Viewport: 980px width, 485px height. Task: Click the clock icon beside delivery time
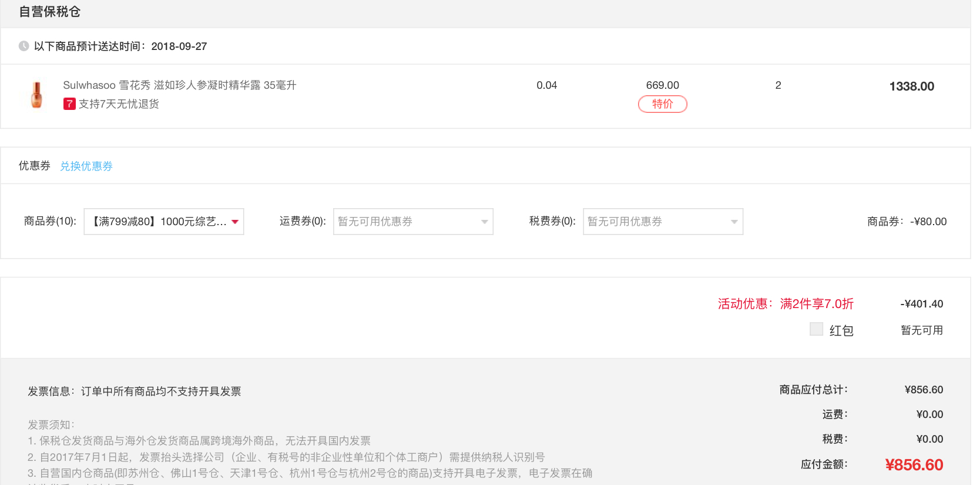24,46
